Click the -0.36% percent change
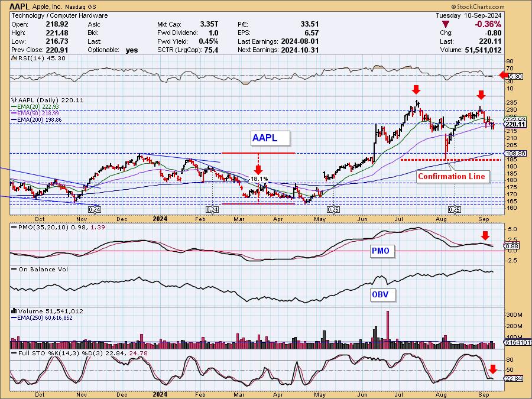The height and width of the screenshot is (399, 532). tap(488, 24)
